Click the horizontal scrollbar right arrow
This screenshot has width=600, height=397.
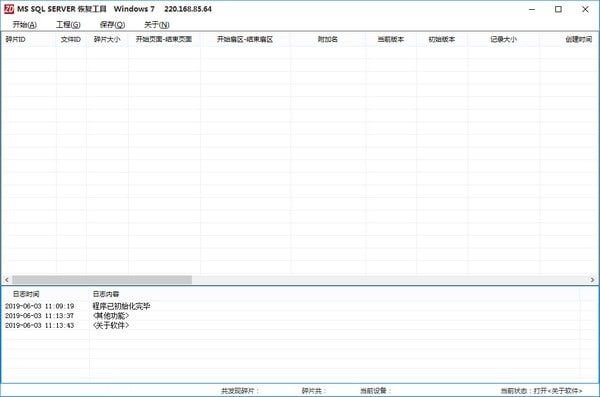coord(592,280)
